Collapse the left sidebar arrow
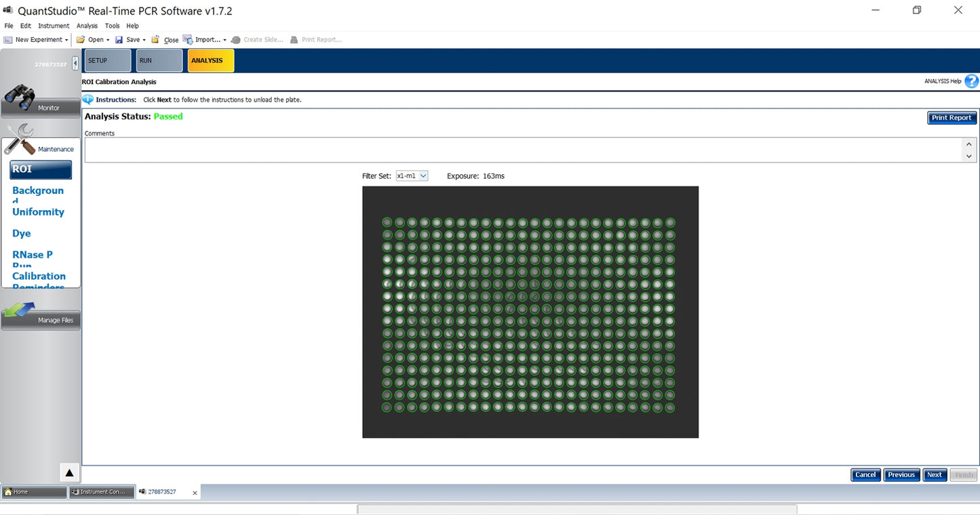The image size is (980, 515). 75,63
